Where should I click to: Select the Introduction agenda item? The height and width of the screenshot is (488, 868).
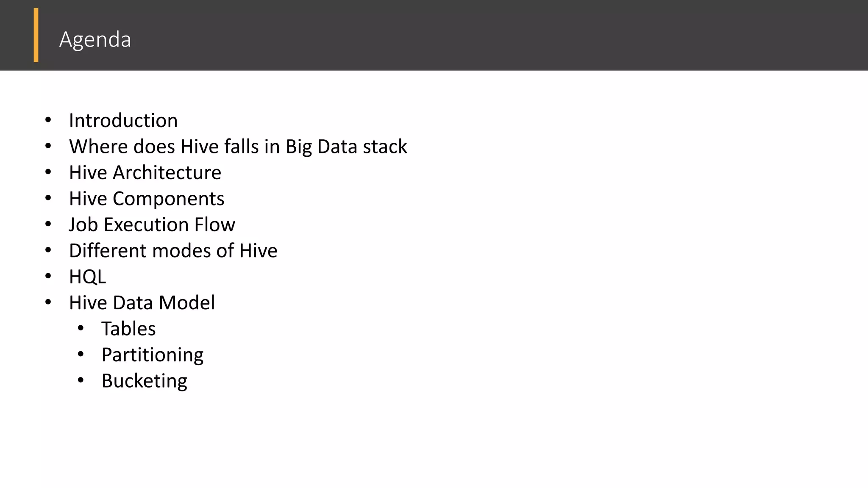[123, 121]
